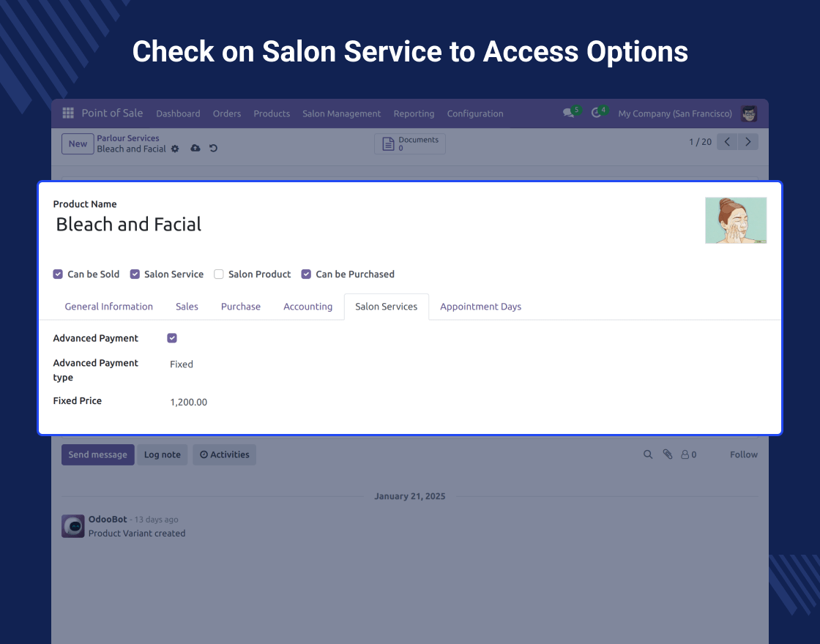The image size is (820, 644).
Task: Click the OdooBot author name
Action: pos(108,519)
